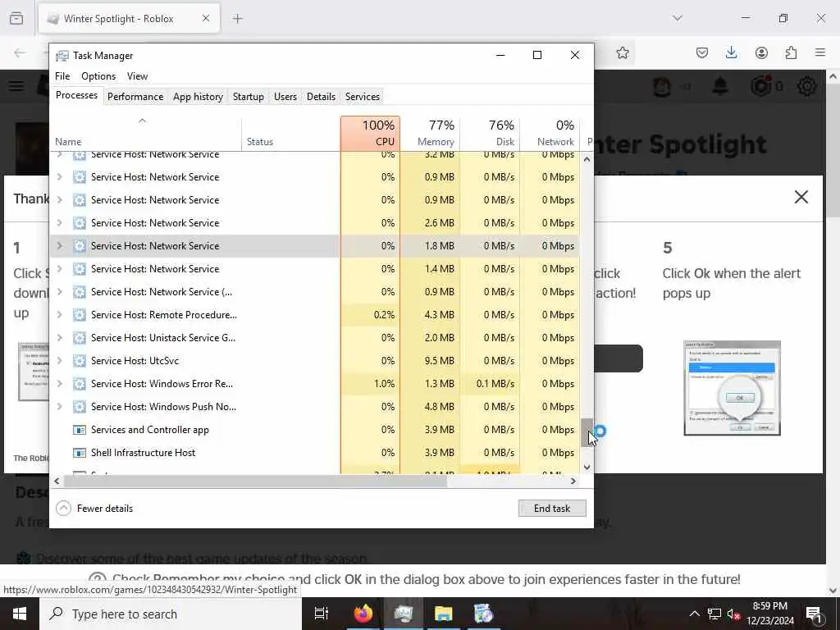The height and width of the screenshot is (630, 840).
Task: Click the taskbar search box
Action: [x=171, y=614]
